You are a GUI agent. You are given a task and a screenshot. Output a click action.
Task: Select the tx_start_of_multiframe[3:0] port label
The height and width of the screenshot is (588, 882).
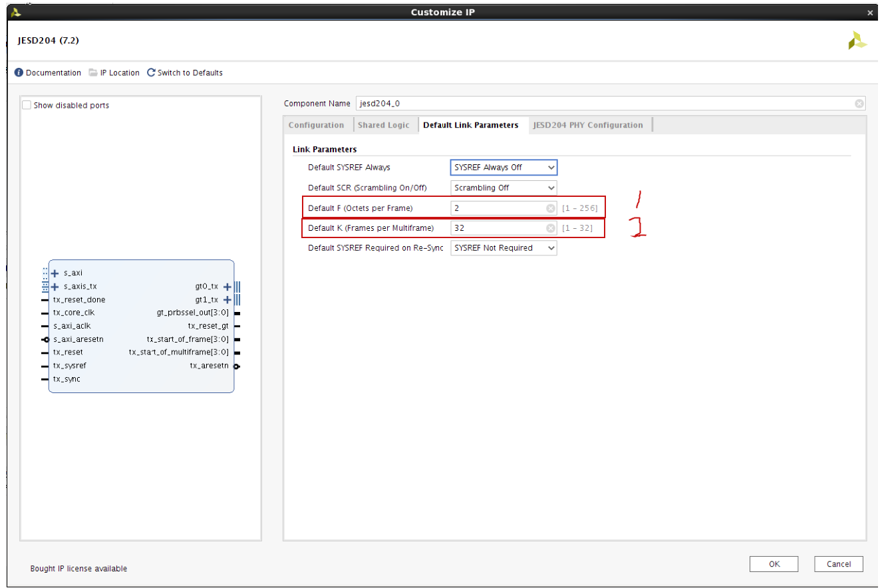point(179,353)
